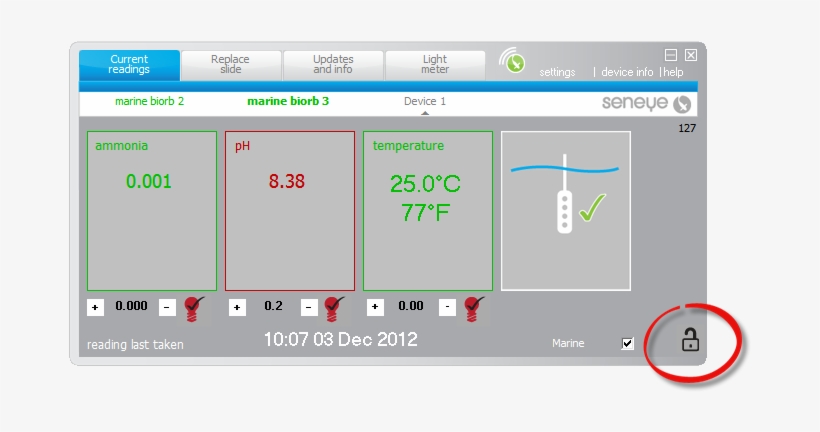Toggle the Marine checkbox
The height and width of the screenshot is (432, 820).
(628, 344)
